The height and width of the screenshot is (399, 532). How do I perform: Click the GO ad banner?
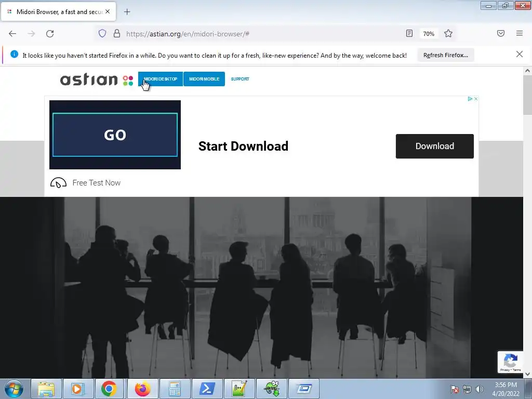click(115, 135)
